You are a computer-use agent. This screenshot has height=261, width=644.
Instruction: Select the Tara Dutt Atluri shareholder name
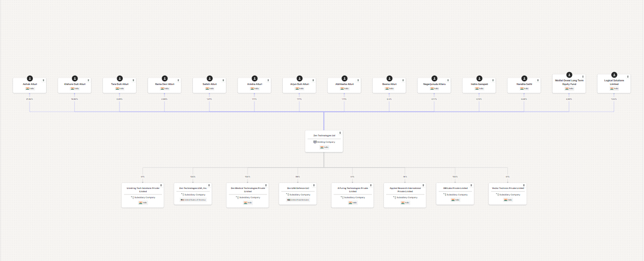tap(119, 84)
